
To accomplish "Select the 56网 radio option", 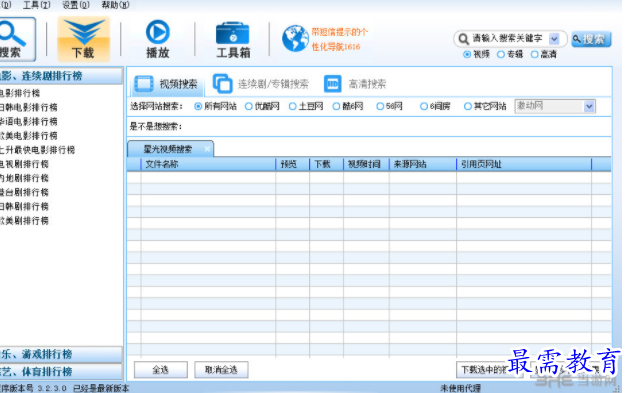I will (x=380, y=106).
